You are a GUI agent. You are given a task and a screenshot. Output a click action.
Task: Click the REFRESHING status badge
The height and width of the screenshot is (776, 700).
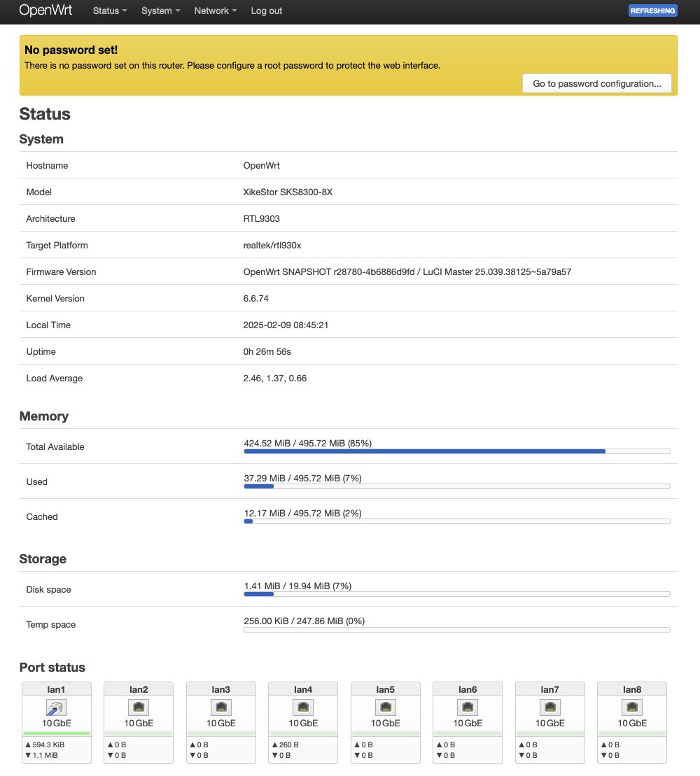pos(652,10)
